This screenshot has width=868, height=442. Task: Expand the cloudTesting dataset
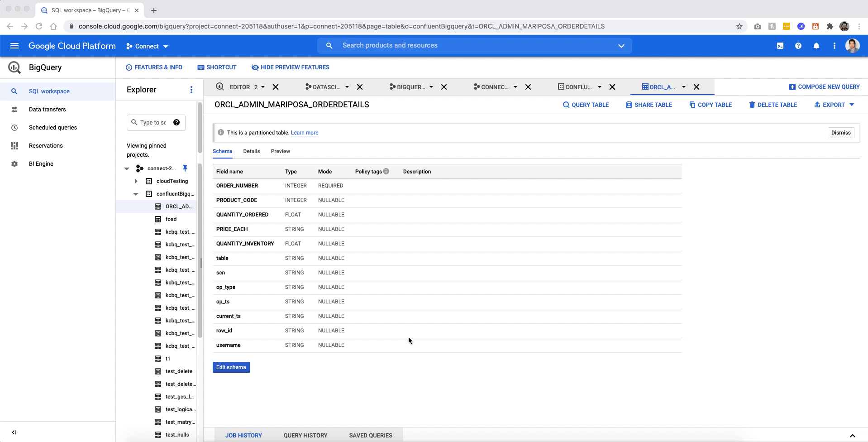136,181
